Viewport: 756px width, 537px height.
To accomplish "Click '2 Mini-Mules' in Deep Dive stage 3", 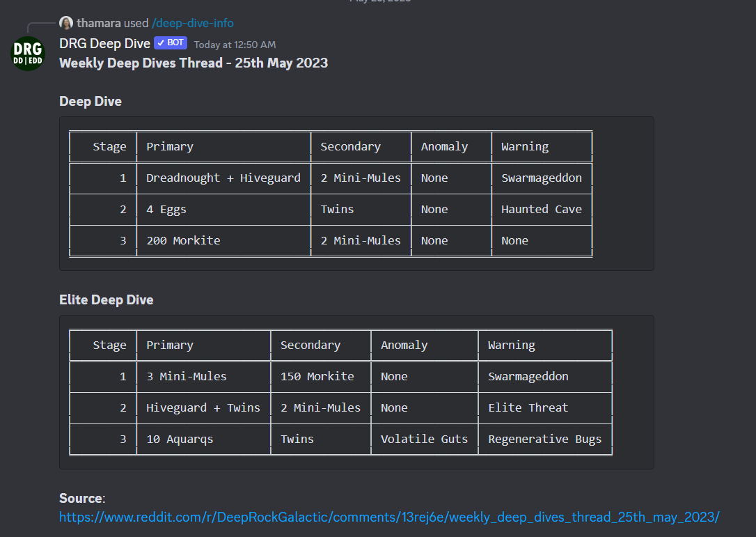I will [361, 241].
